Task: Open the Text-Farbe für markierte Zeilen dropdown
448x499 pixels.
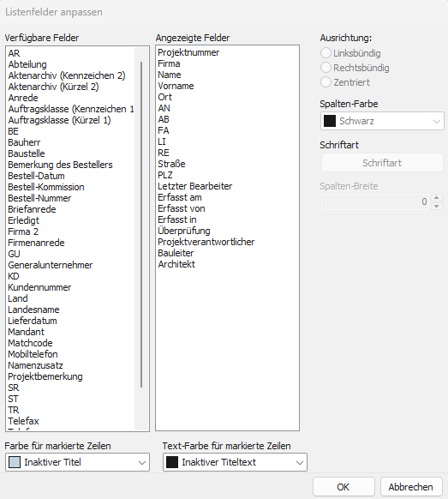Action: (x=235, y=462)
